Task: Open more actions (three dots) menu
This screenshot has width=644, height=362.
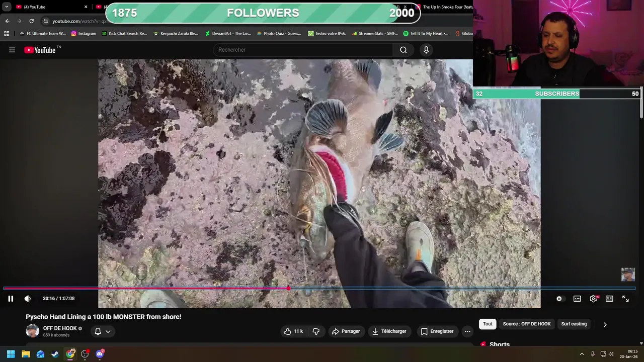Action: point(467,331)
